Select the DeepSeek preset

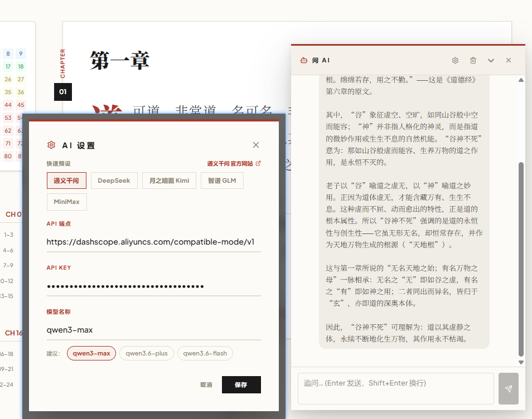coord(114,181)
